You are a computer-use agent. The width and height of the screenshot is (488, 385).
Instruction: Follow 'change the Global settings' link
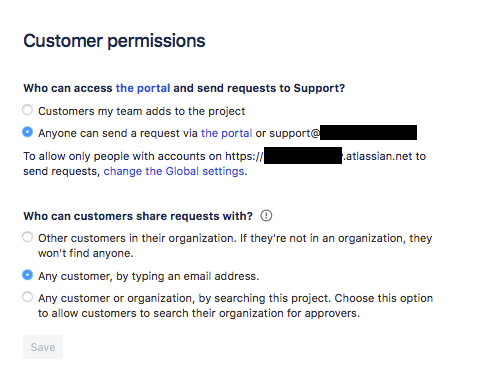coord(174,171)
